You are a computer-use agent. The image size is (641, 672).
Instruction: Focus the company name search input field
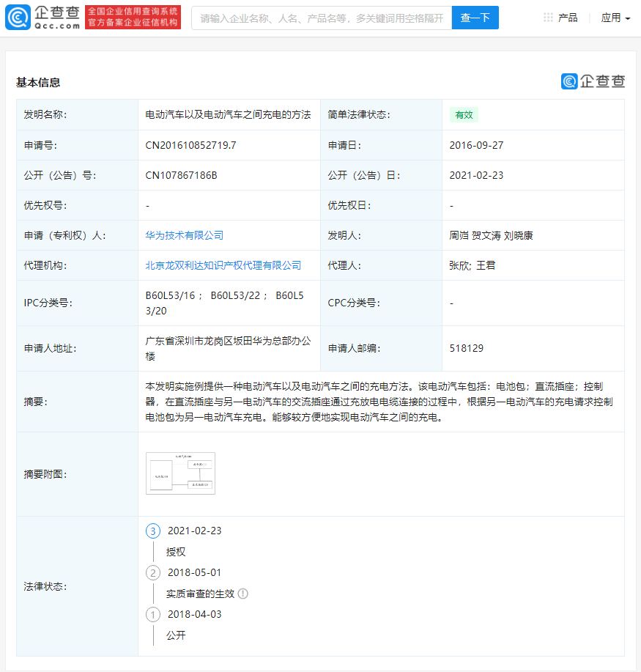click(322, 18)
